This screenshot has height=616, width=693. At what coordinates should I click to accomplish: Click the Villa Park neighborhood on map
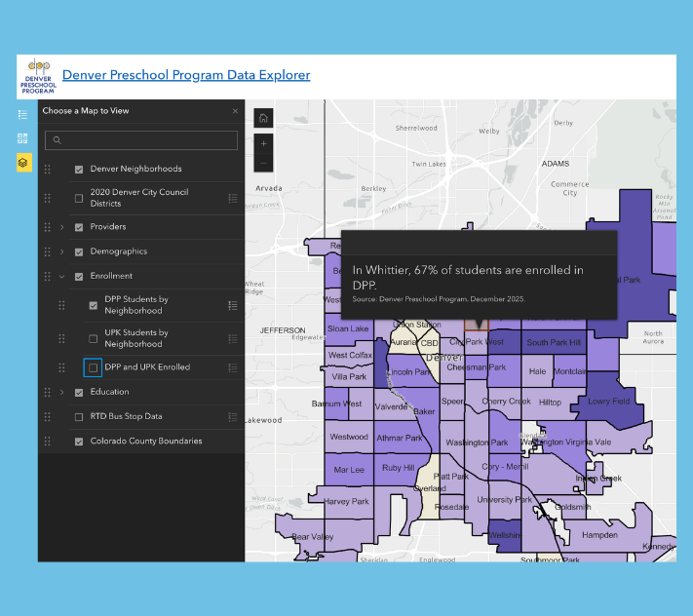click(349, 376)
